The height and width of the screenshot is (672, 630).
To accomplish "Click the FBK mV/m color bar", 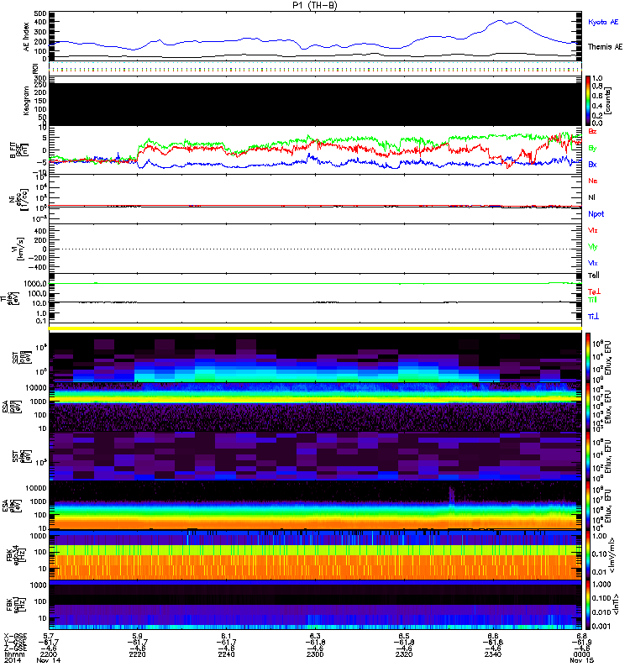I will (588, 555).
